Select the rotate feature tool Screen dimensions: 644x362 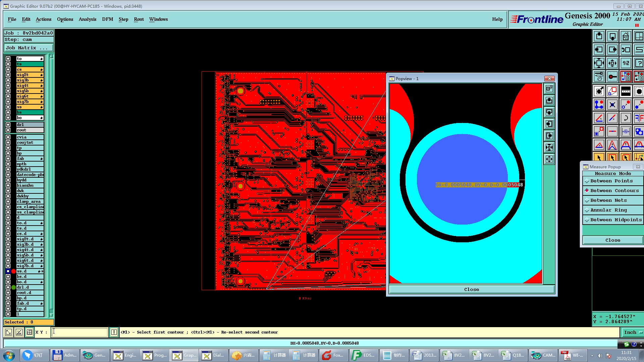click(626, 118)
